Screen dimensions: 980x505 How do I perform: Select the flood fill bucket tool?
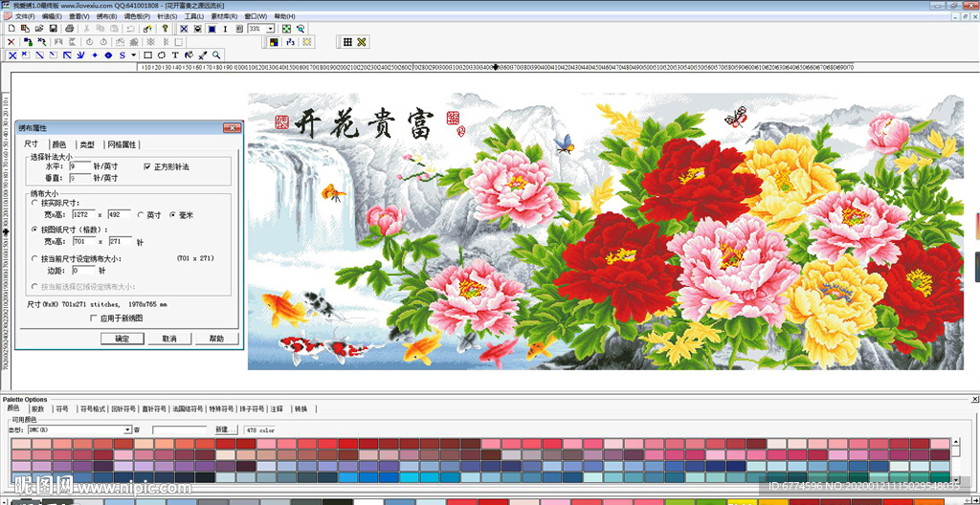pos(189,55)
